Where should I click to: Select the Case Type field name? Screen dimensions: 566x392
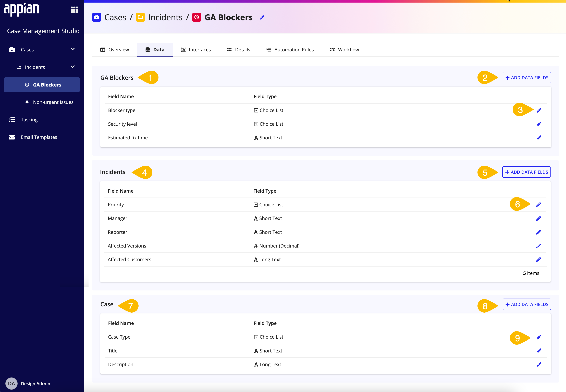(119, 337)
